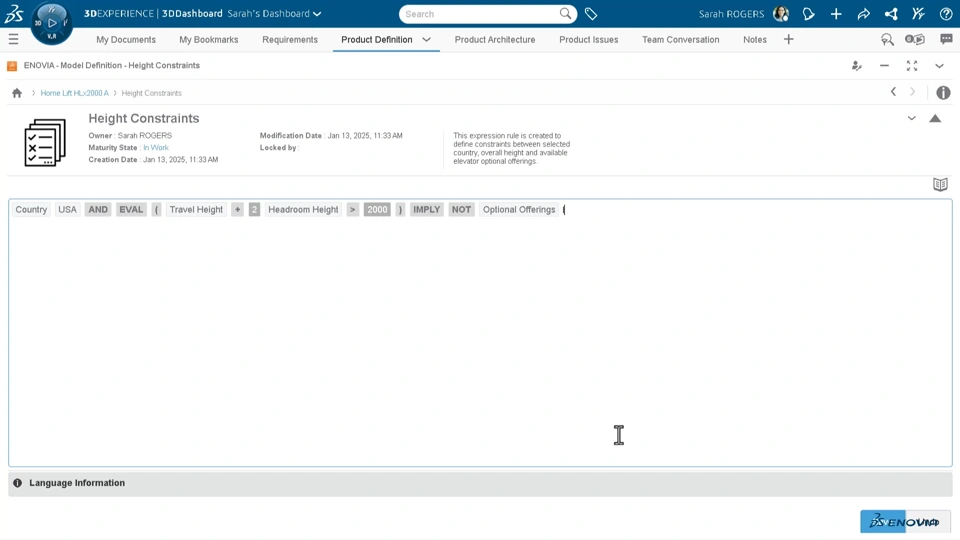
Task: Open the help question mark icon
Action: point(946,13)
